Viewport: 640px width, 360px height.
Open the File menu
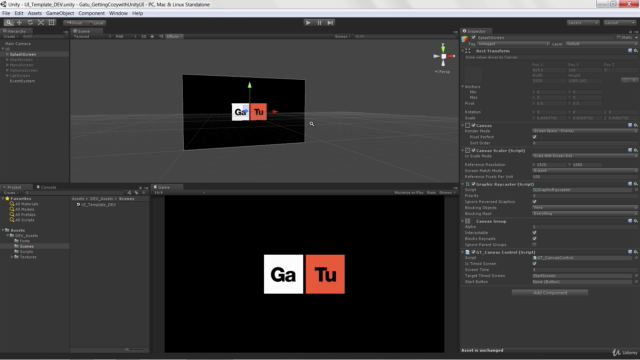click(6, 13)
